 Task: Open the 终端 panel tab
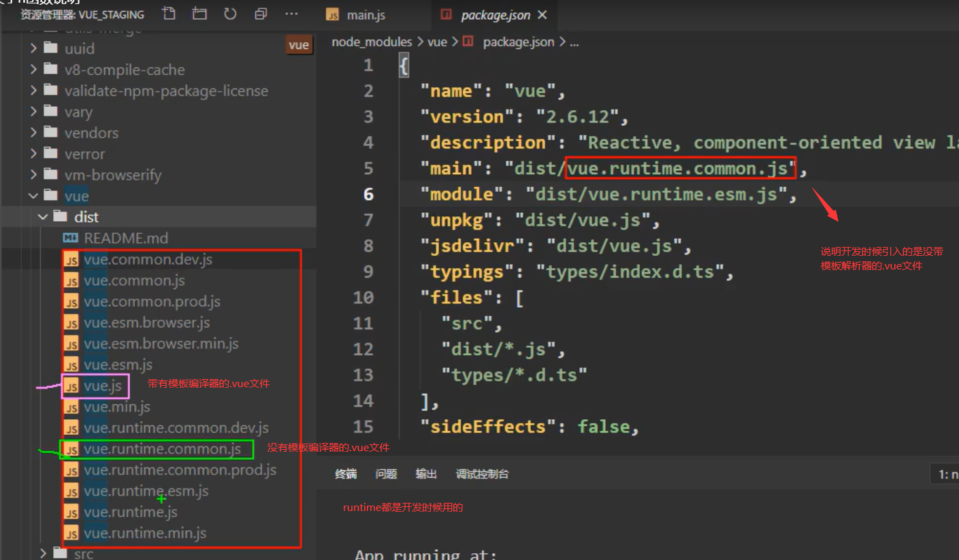pos(346,474)
